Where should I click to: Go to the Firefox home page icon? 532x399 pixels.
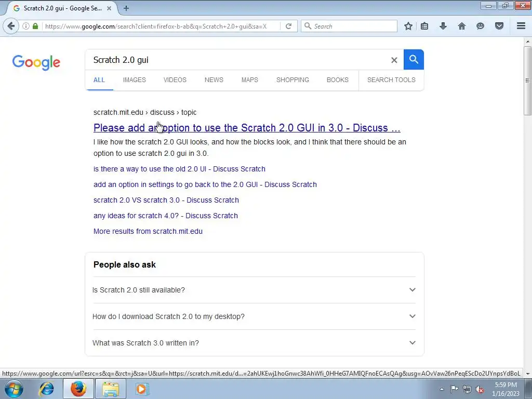click(462, 26)
